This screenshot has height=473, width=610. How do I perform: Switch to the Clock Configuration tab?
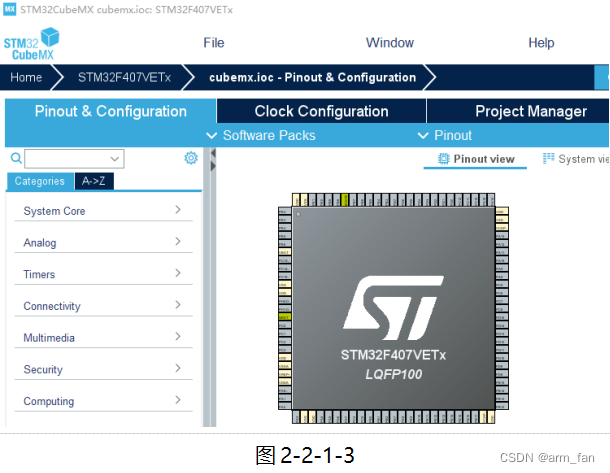321,111
